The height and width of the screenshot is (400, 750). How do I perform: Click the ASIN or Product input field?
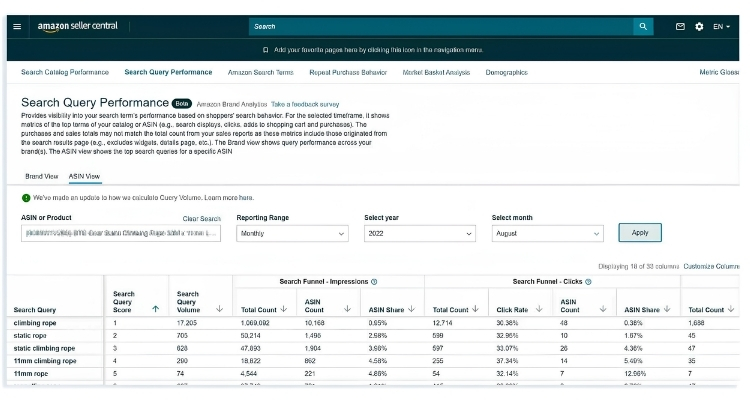(x=121, y=233)
